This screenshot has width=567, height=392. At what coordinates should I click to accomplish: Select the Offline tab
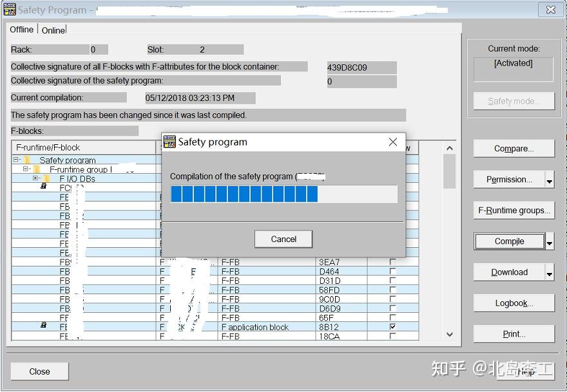click(x=21, y=29)
